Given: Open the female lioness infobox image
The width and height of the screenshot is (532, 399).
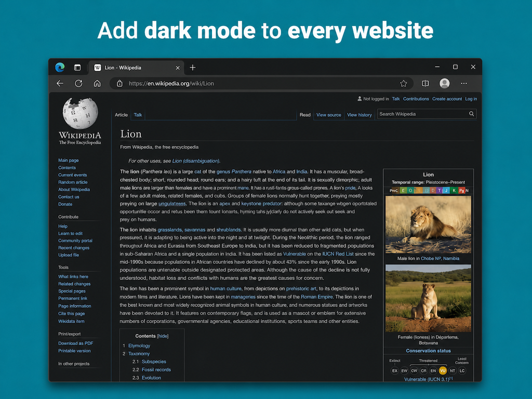Looking at the screenshot, I should tap(428, 298).
